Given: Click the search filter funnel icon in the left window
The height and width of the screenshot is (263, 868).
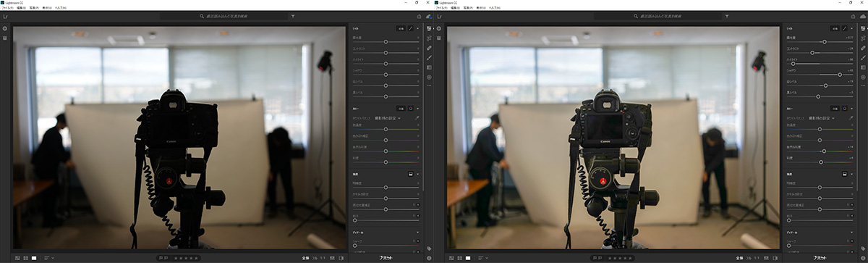Looking at the screenshot, I should tap(292, 15).
